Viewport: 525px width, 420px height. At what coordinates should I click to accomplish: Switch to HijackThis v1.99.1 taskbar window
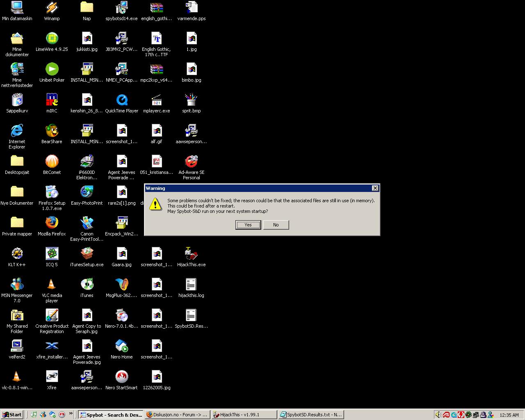[x=244, y=415]
